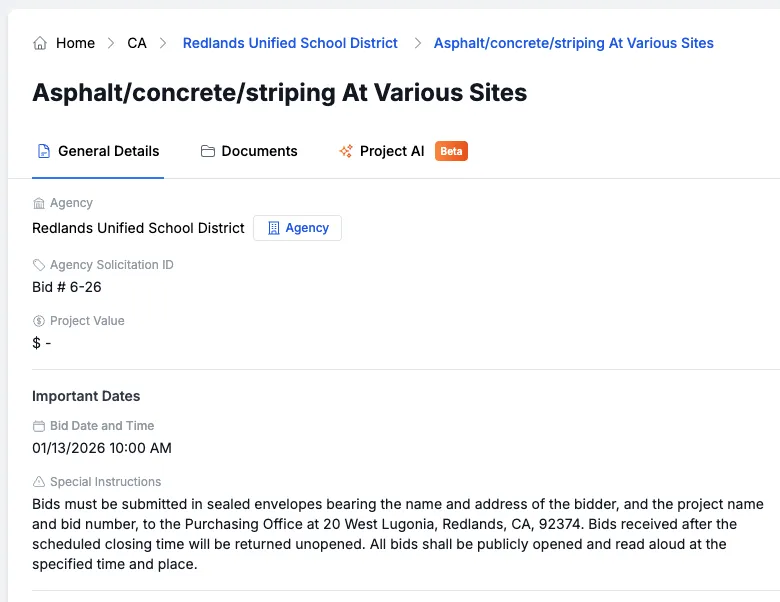Click the Bid Date calendar icon
Image resolution: width=780 pixels, height=602 pixels.
point(39,426)
